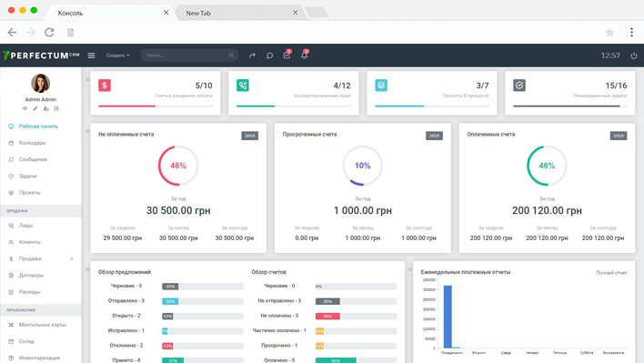Open the notifications bell icon
The image size is (644, 363).
pos(305,55)
